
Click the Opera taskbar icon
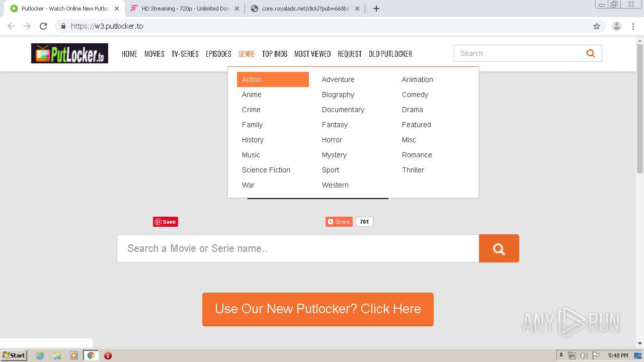tap(108, 355)
